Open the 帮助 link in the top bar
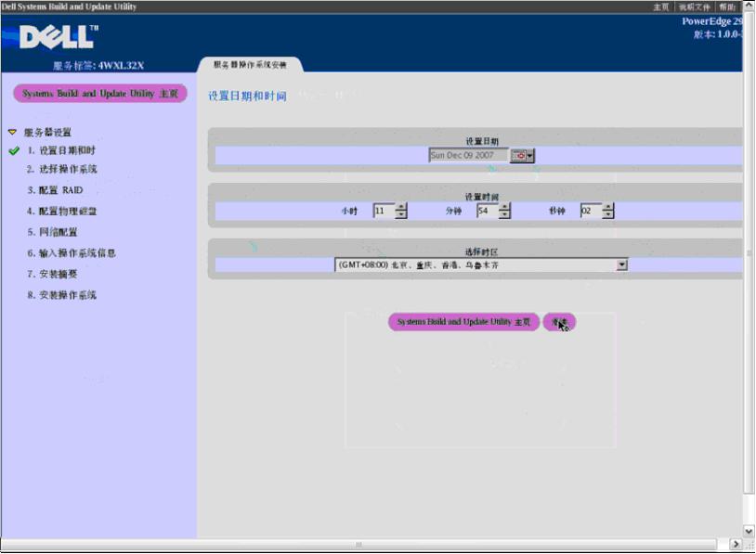Screen dimensions: 756x554 click(727, 6)
